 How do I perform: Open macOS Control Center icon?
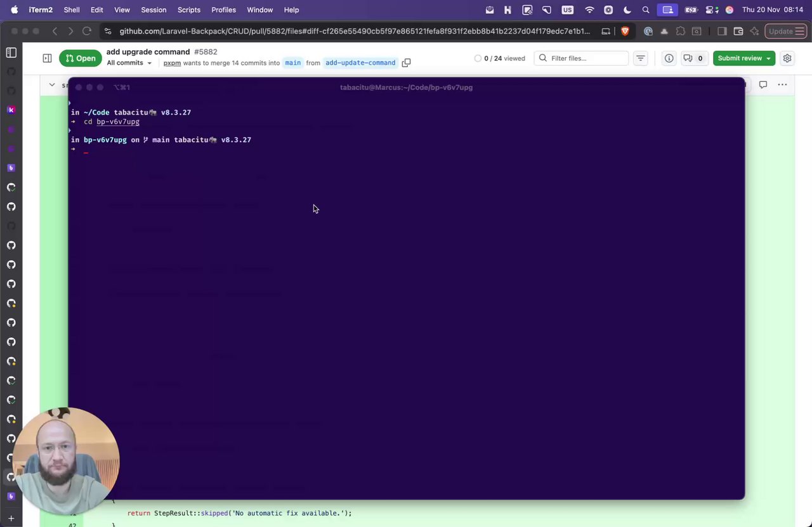click(x=712, y=10)
